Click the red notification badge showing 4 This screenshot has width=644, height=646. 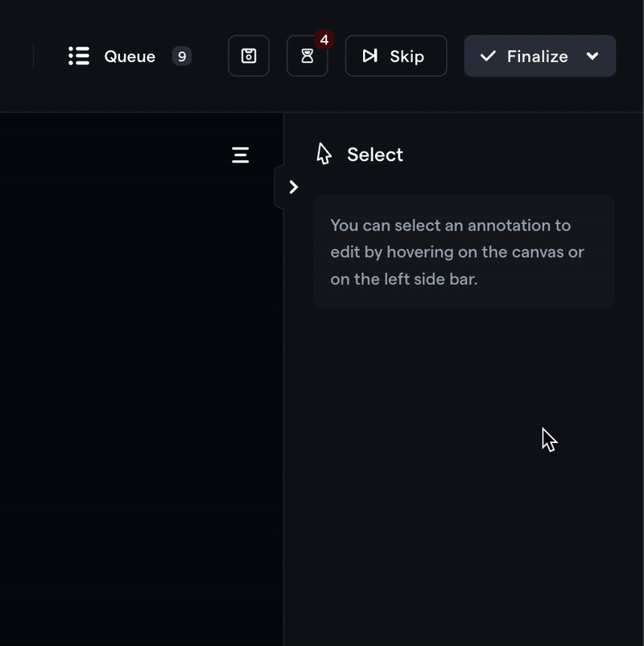[x=324, y=39]
